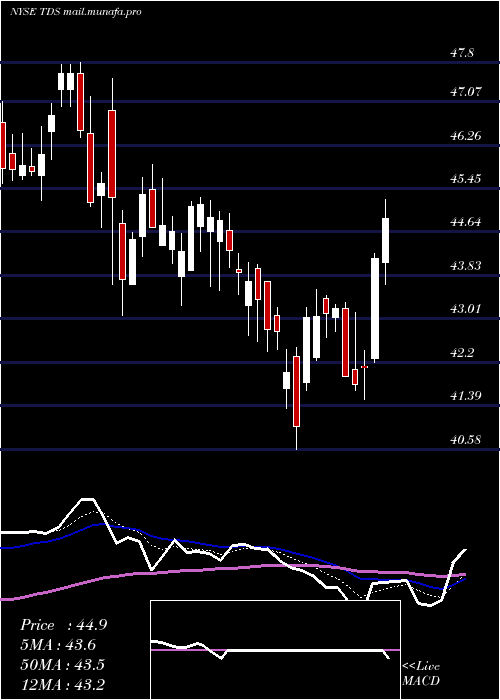Click the 46.26 price level label
This screenshot has width=500, height=700.
pyautogui.click(x=465, y=136)
